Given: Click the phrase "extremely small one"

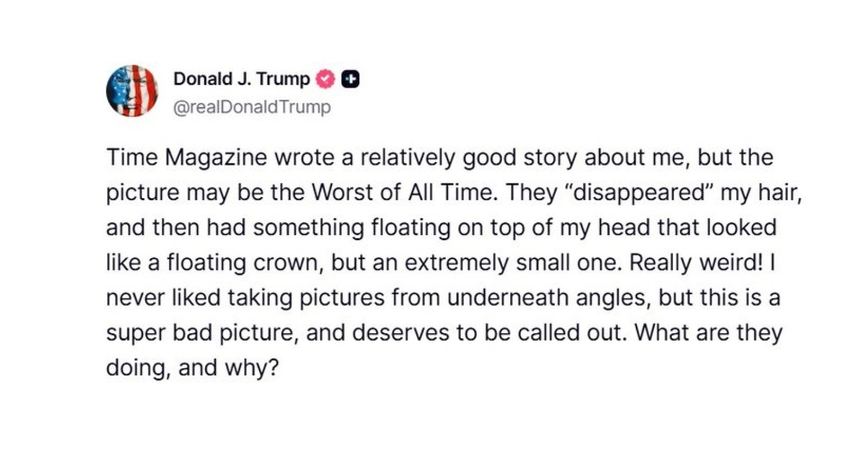Looking at the screenshot, I should coord(492,264).
